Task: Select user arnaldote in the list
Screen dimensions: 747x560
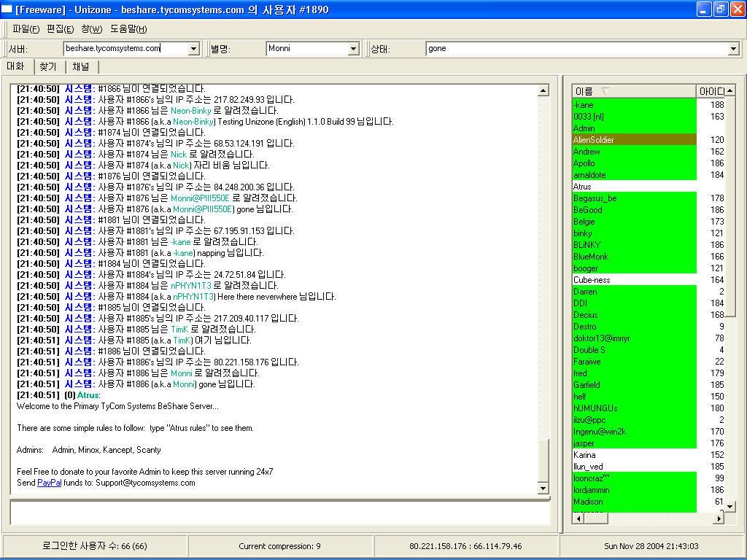Action: click(x=634, y=175)
